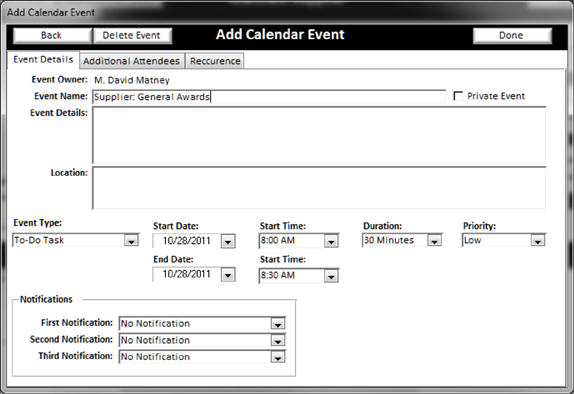Click the M. David Matney owner name
574x394 pixels.
tap(132, 80)
